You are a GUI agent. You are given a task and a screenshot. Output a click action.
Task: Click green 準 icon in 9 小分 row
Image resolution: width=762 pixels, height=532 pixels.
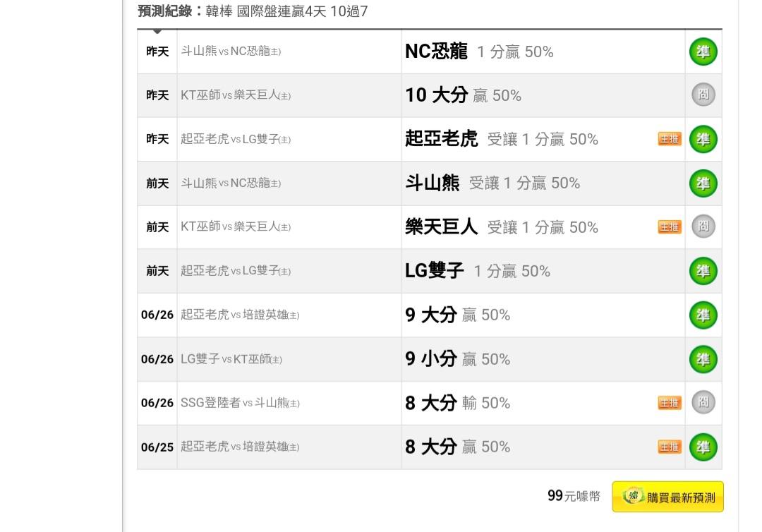[x=703, y=360]
